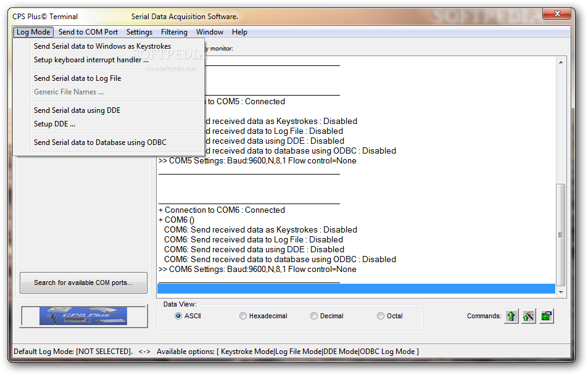Choose Send Serial data to Windows as Keystrokes
The width and height of the screenshot is (588, 375).
pos(109,46)
